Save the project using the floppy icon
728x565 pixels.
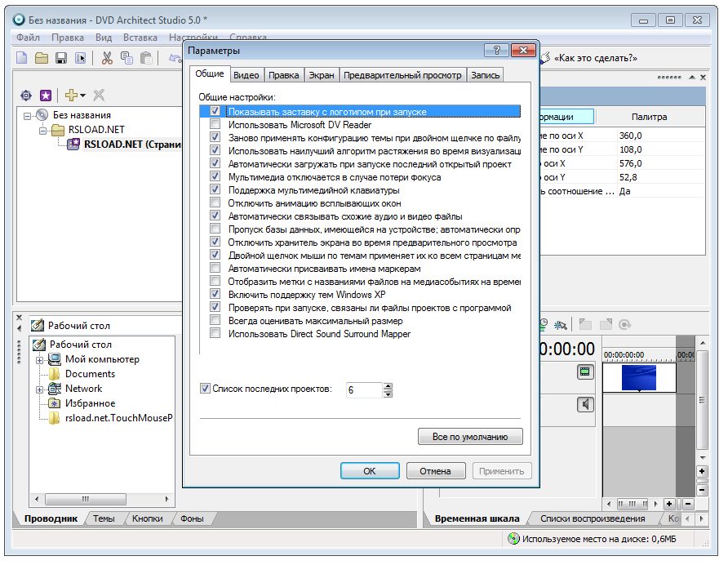point(61,58)
